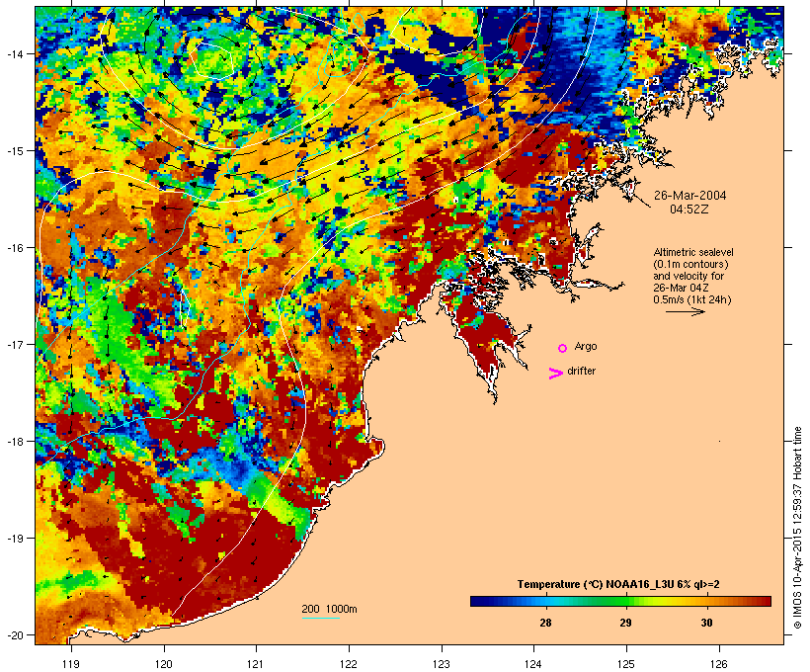Click the 123 longitude axis label

pos(442,664)
